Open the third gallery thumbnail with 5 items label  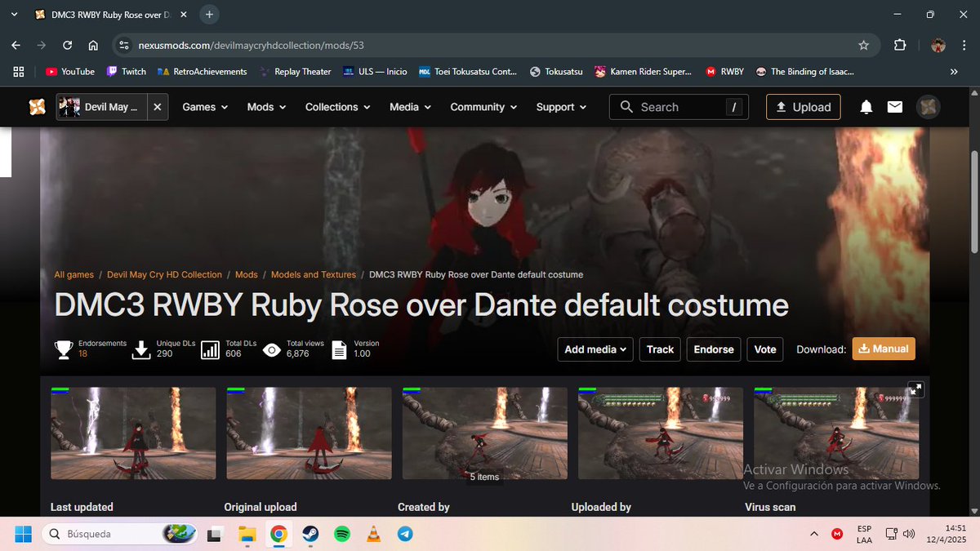click(485, 433)
